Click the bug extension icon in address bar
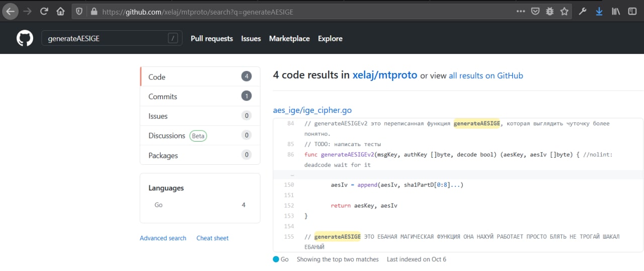This screenshot has width=644, height=271. coord(550,11)
